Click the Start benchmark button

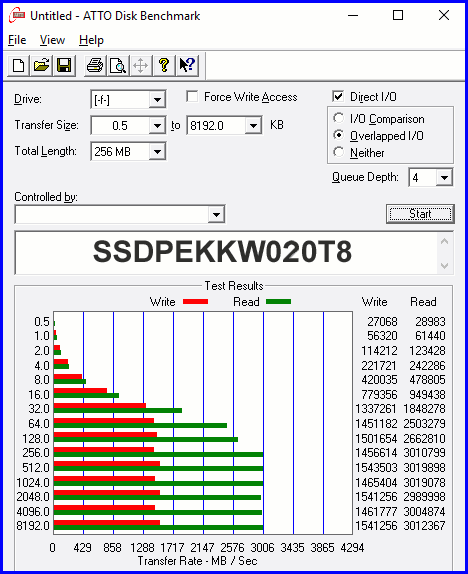[420, 214]
